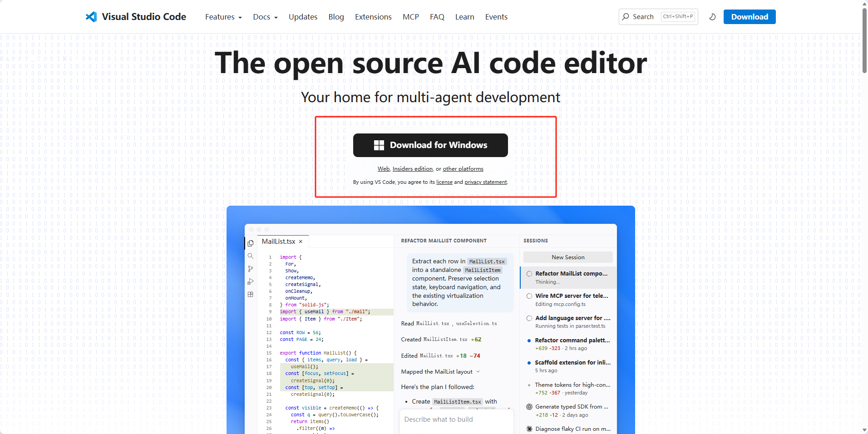Open the Updates page
Image resolution: width=868 pixels, height=434 pixels.
(x=303, y=17)
